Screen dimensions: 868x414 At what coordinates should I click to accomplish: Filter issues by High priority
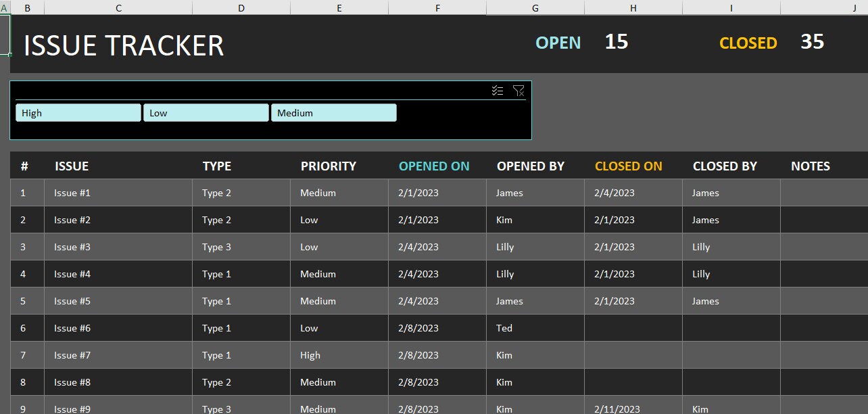click(78, 113)
